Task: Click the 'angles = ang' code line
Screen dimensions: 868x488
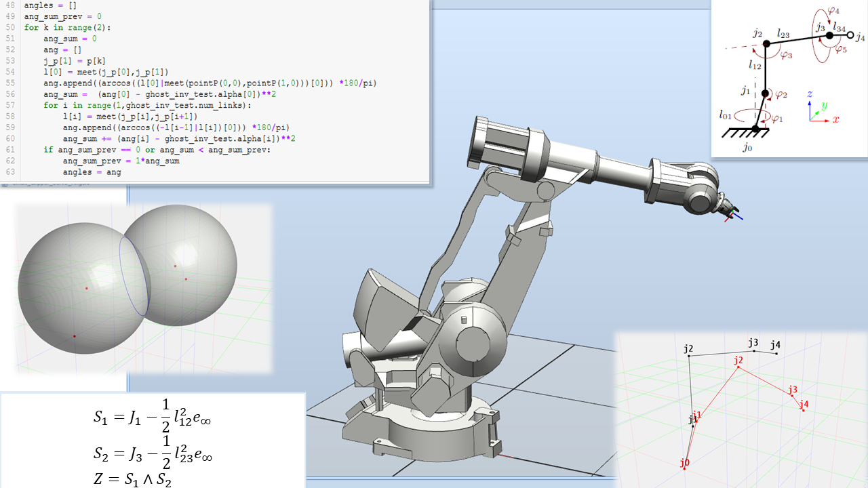Action: pyautogui.click(x=92, y=172)
